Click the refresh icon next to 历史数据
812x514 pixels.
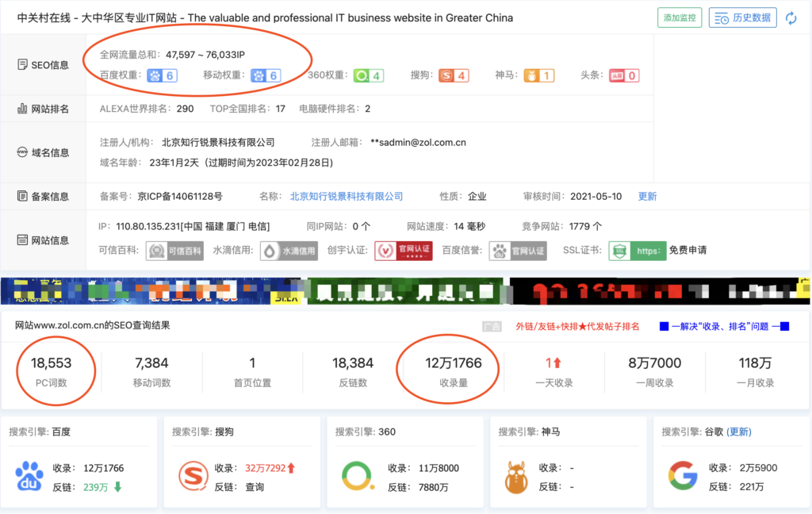791,18
